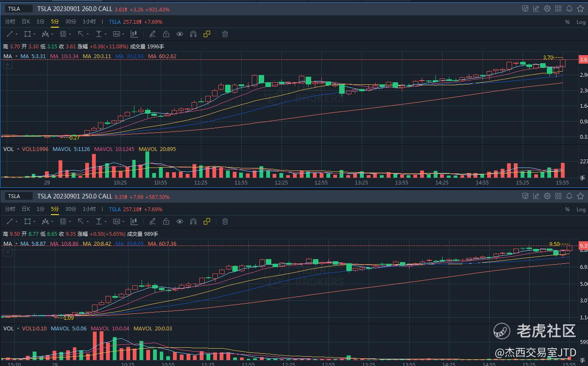The height and width of the screenshot is (366, 588).
Task: Open the chart edit pencil icon in 260.0 CALL header
Action: click(536, 8)
